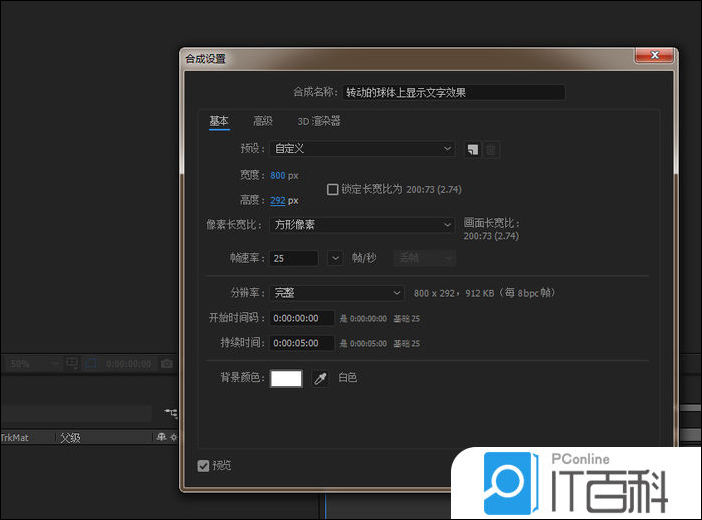The width and height of the screenshot is (702, 520).
Task: Click the 合成名称 text field
Action: pyautogui.click(x=454, y=93)
